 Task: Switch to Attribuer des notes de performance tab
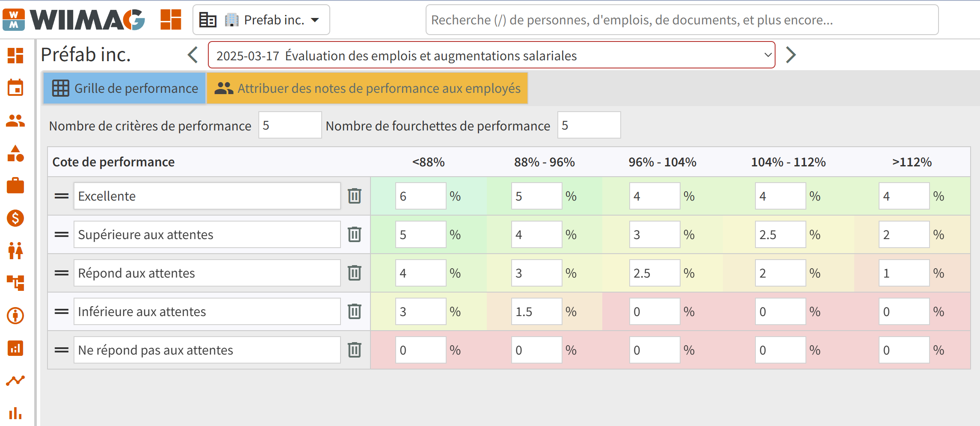coord(367,88)
